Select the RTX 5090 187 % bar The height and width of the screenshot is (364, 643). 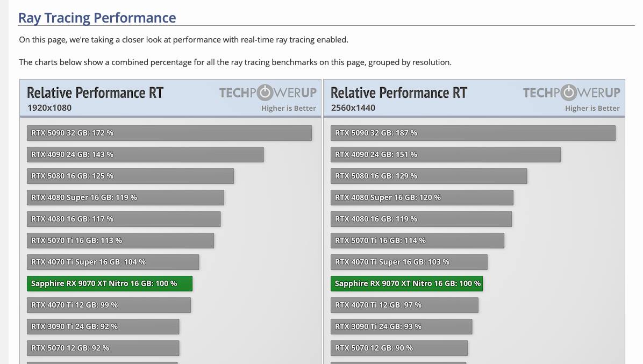(473, 133)
